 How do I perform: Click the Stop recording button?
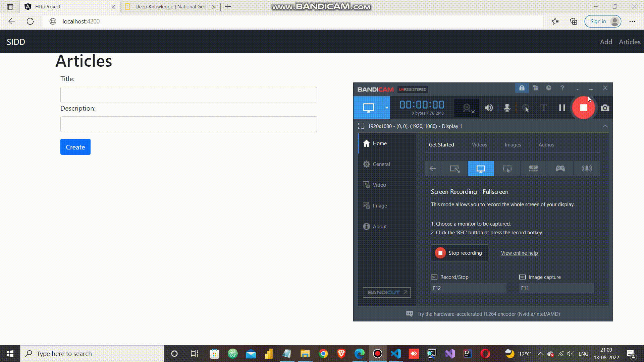tap(459, 253)
